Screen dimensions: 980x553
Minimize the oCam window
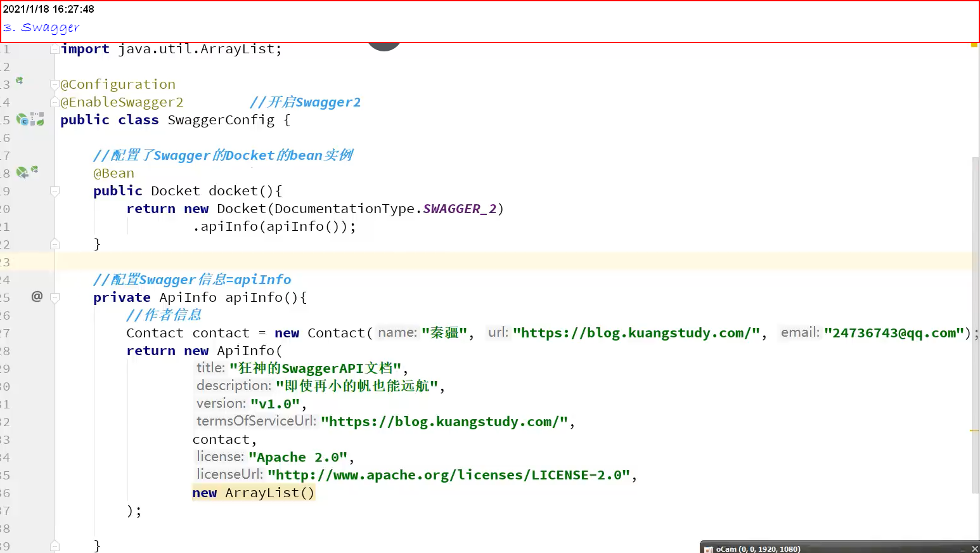tap(963, 549)
